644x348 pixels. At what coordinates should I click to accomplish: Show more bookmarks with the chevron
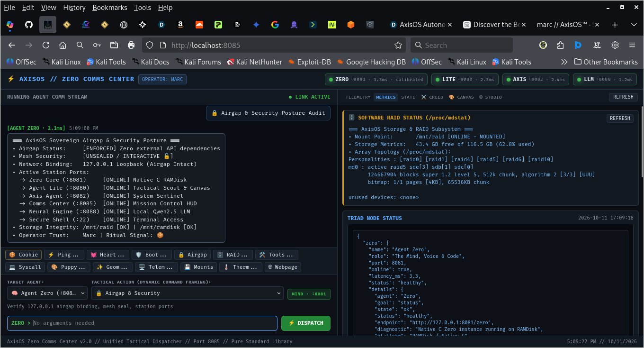pyautogui.click(x=564, y=62)
